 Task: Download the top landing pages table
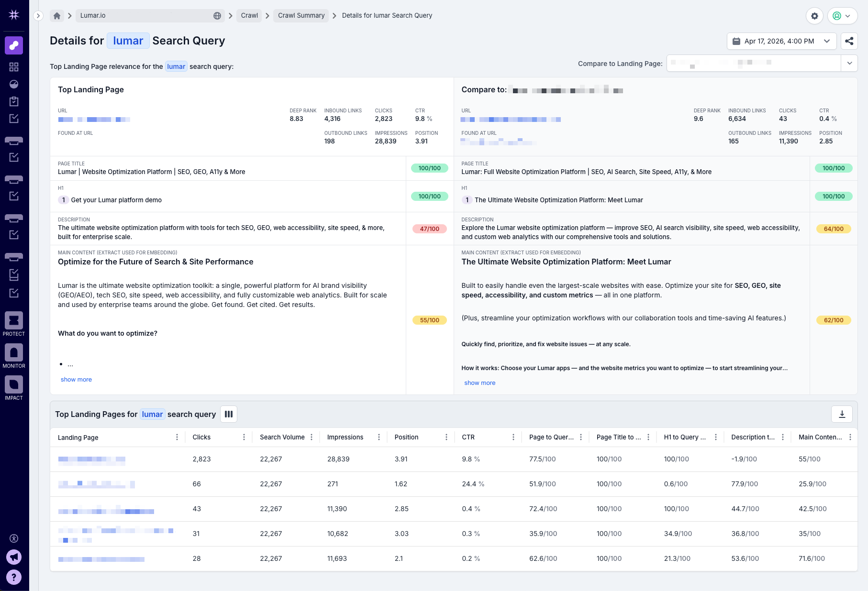(842, 414)
